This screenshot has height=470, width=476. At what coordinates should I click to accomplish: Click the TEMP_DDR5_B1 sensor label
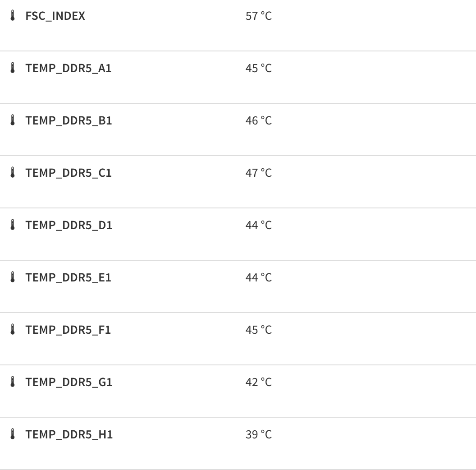[69, 121]
